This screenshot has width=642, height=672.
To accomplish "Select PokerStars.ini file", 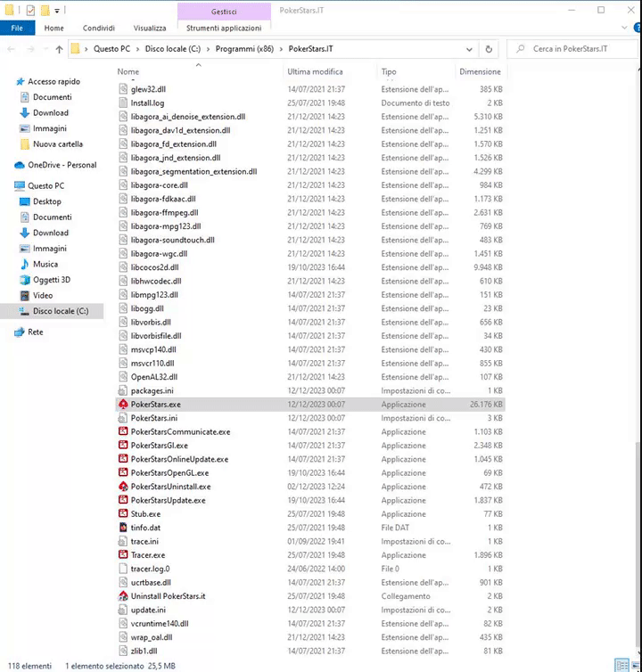I will pos(154,418).
